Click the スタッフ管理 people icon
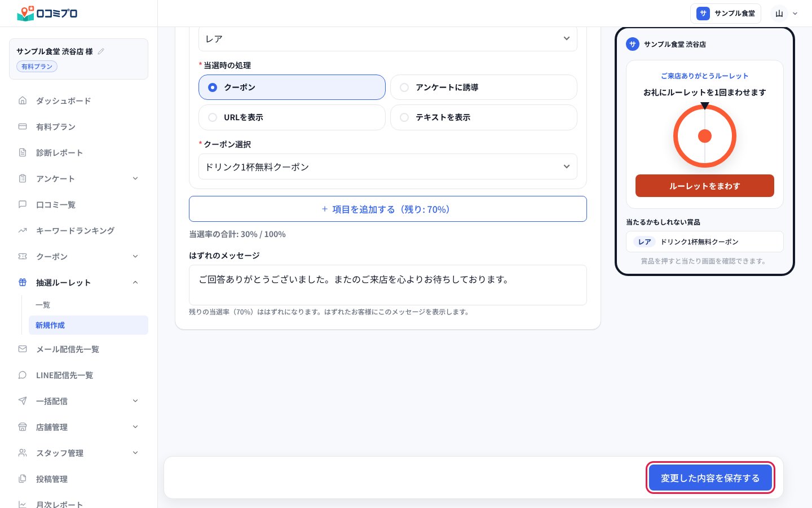The width and height of the screenshot is (812, 508). coord(23,453)
